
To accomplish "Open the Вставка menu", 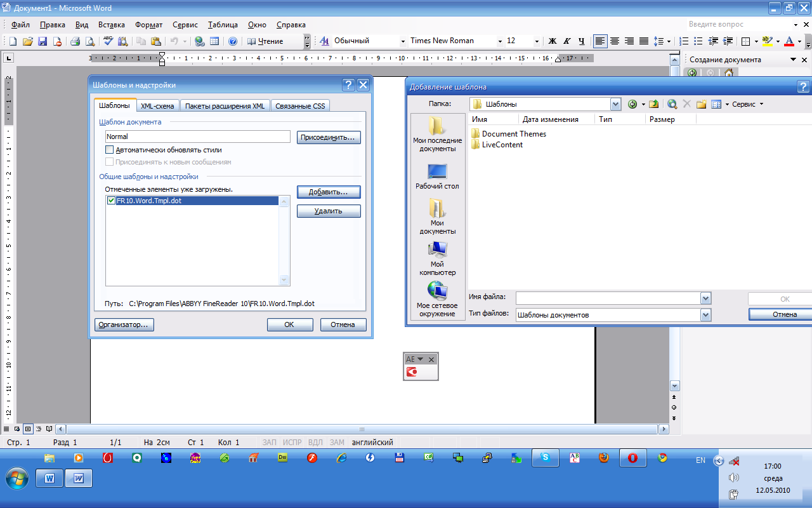I will [x=112, y=25].
